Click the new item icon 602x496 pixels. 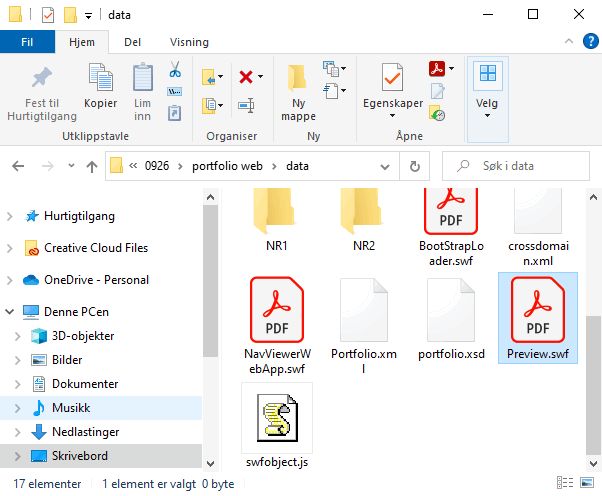331,69
